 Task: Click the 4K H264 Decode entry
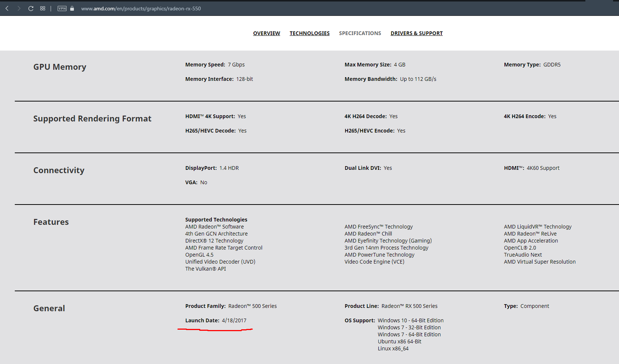(371, 116)
